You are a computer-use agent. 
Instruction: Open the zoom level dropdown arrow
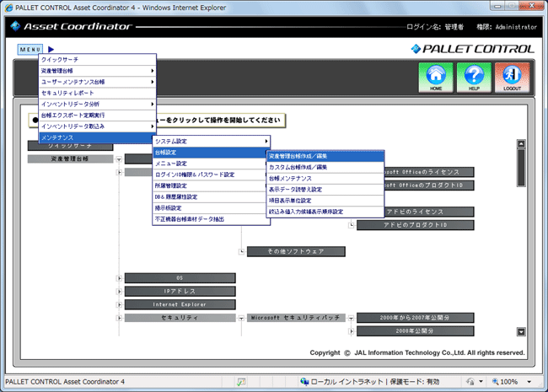point(529,382)
